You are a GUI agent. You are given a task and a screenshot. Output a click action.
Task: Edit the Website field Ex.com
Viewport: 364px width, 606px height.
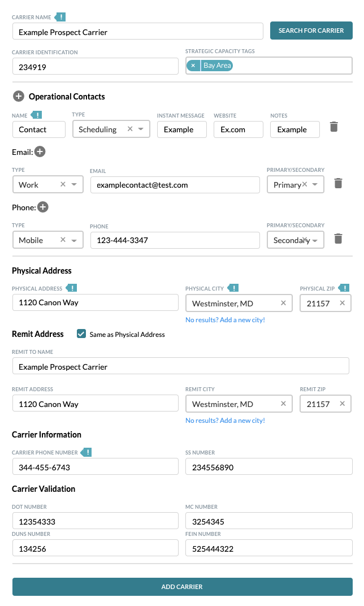239,129
